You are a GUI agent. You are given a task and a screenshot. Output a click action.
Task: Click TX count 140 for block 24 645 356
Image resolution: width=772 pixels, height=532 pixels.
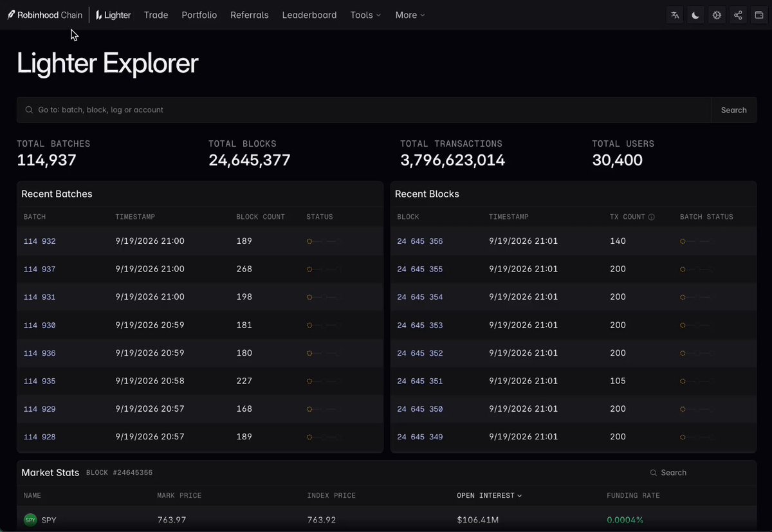[618, 241]
